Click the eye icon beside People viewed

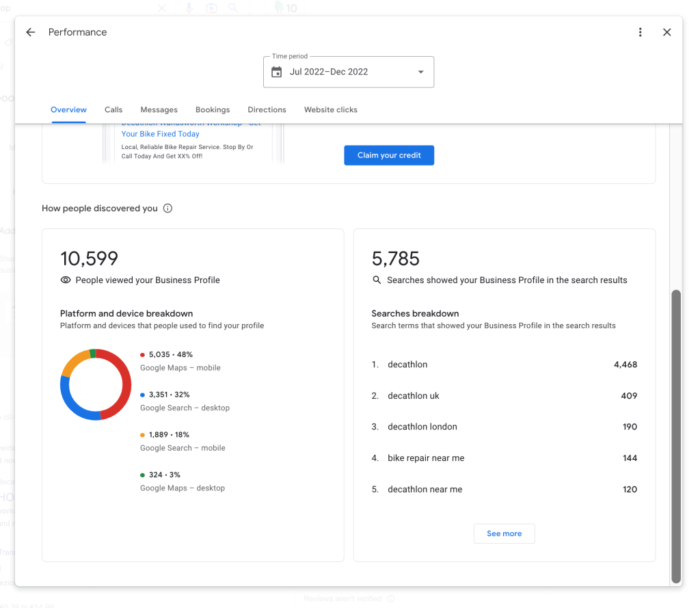click(x=66, y=280)
